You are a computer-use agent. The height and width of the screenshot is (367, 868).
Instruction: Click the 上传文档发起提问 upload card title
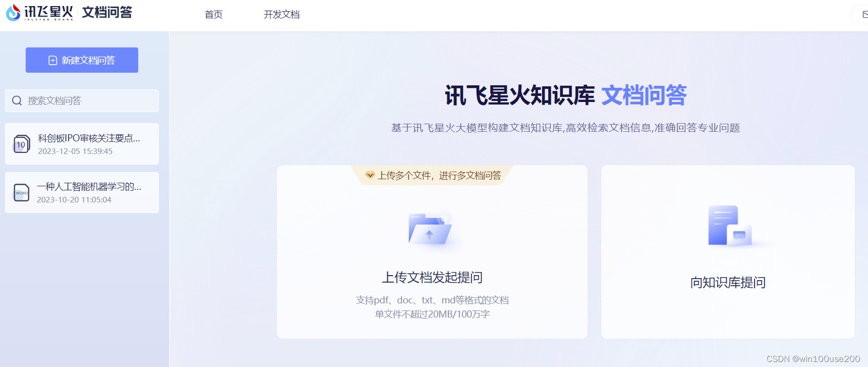pyautogui.click(x=432, y=277)
